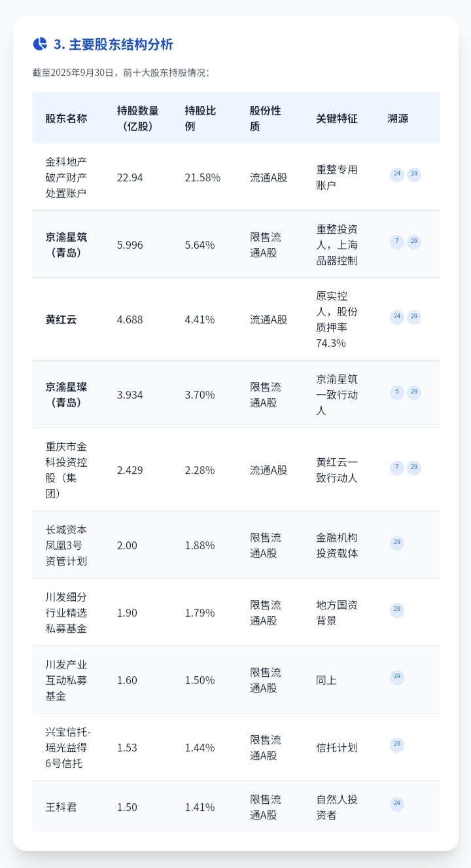Click the 股东名称 column header
The image size is (471, 868).
click(66, 118)
